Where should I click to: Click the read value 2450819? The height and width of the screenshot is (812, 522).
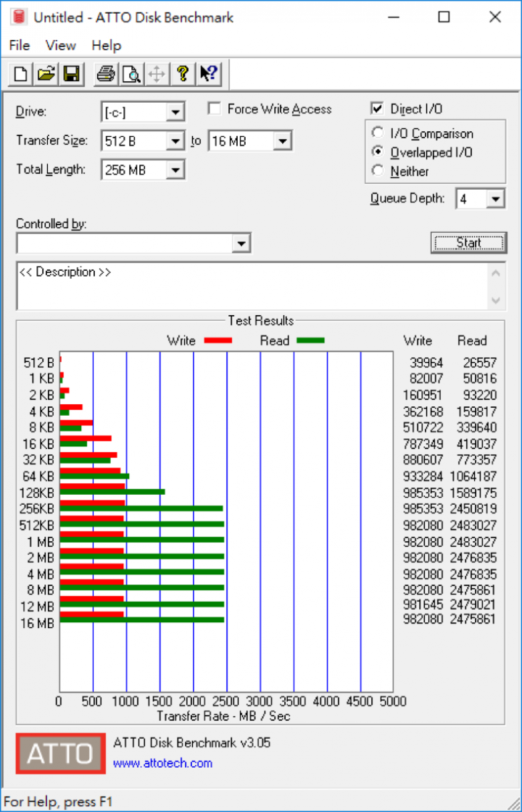click(x=473, y=508)
